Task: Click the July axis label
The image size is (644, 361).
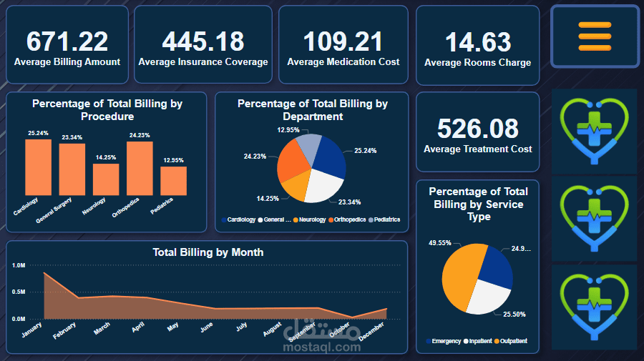Action: (242, 327)
